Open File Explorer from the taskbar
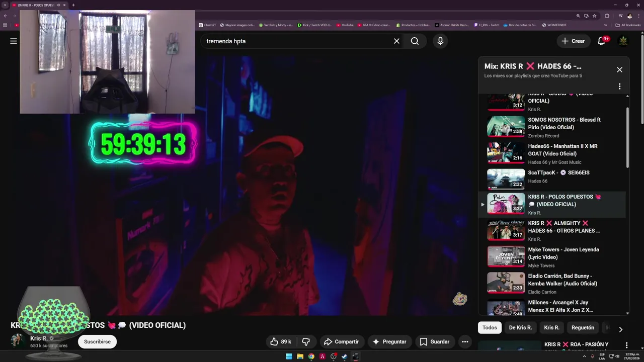This screenshot has width=644, height=362. (x=300, y=356)
